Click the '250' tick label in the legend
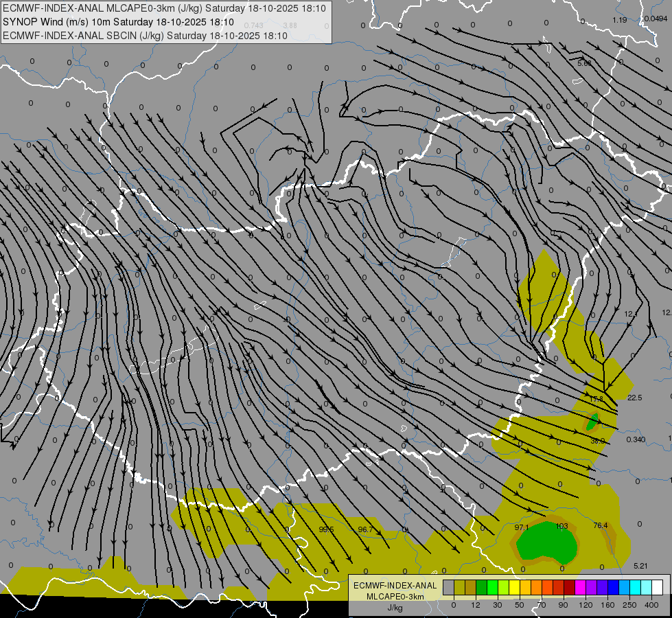 click(x=629, y=605)
